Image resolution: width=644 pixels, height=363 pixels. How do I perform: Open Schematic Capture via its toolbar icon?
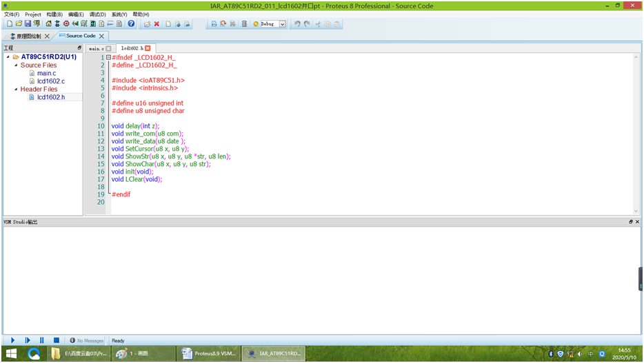57,24
